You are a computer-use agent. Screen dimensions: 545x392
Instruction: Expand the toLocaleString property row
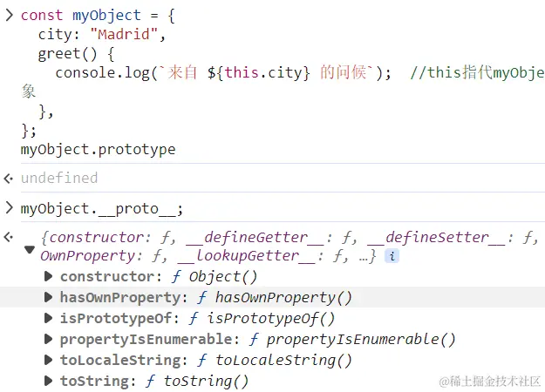coord(48,360)
